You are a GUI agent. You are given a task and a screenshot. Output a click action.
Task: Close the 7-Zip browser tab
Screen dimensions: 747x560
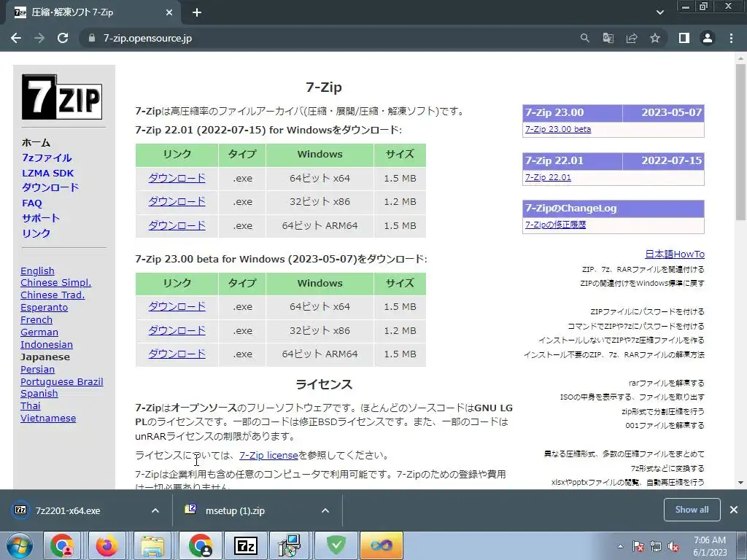[169, 12]
